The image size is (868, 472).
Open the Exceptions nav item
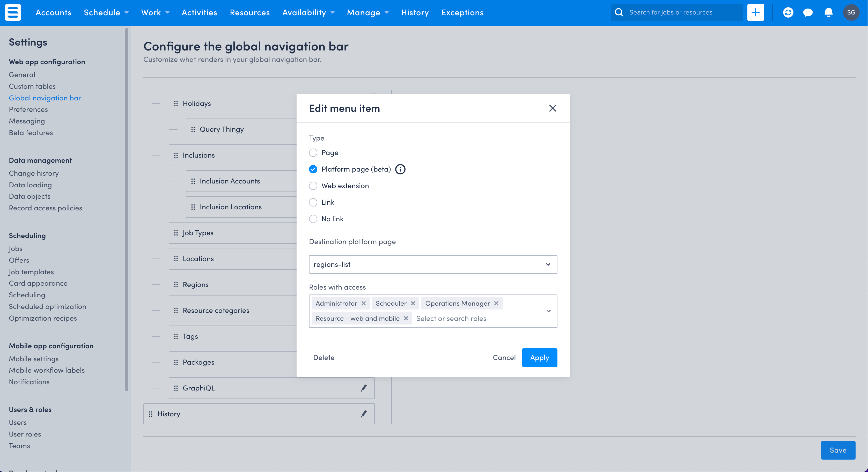tap(462, 12)
